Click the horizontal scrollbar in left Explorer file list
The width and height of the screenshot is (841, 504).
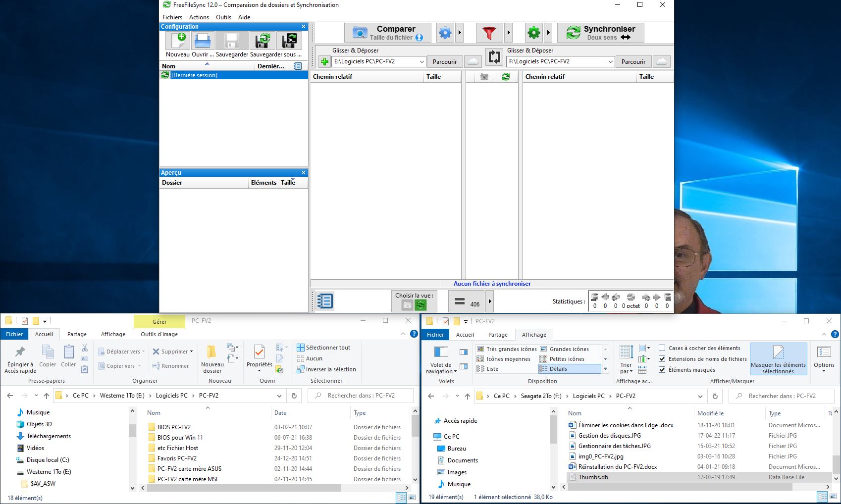[x=244, y=488]
